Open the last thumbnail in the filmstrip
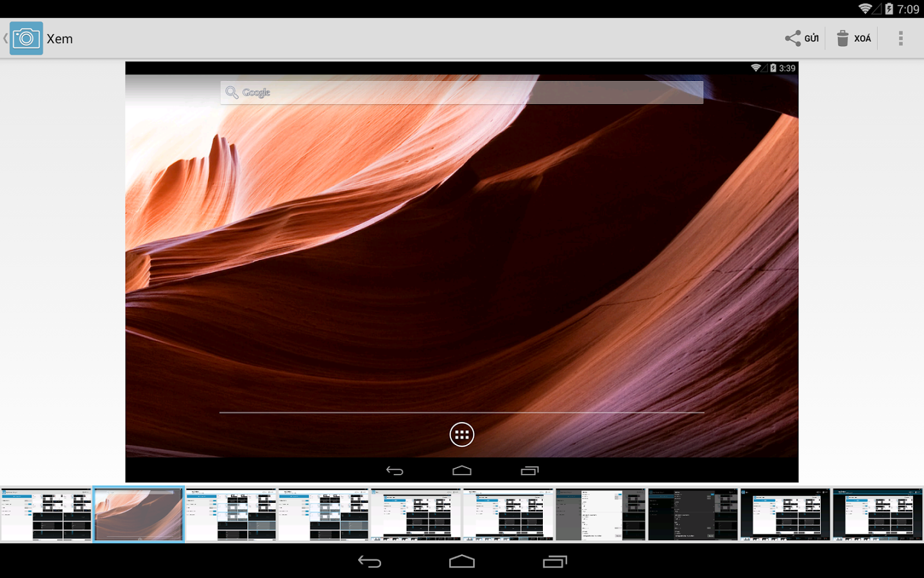924x578 pixels. coord(878,514)
